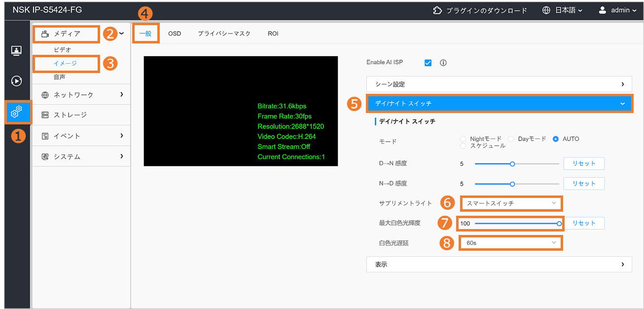
Task: Click the video preview stream area
Action: [241, 111]
